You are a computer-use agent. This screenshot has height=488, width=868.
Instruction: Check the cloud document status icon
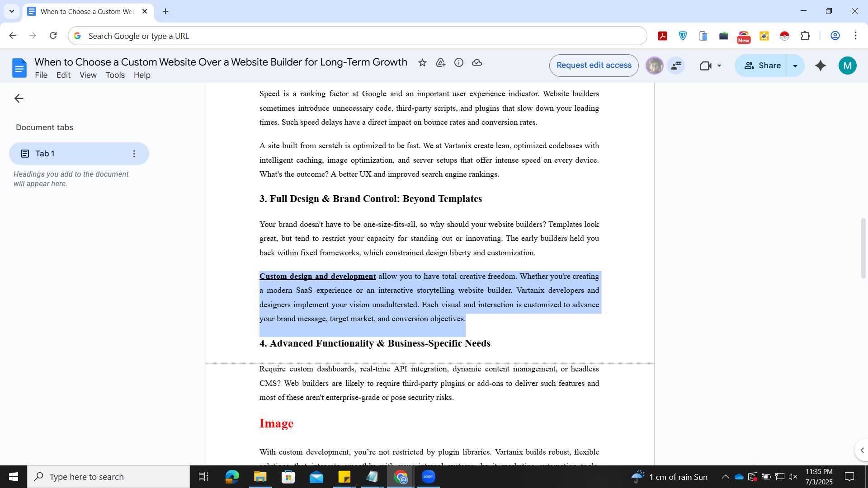(477, 63)
